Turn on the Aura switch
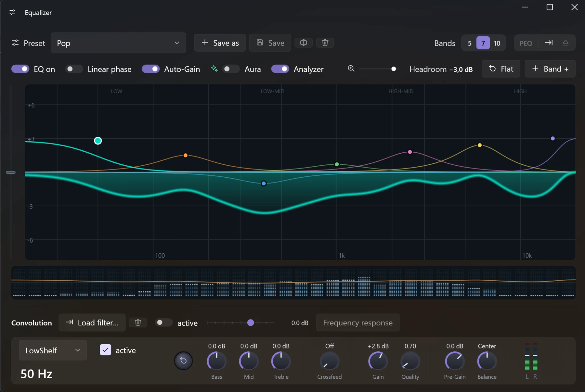Viewport: 585px width, 392px height. [231, 69]
